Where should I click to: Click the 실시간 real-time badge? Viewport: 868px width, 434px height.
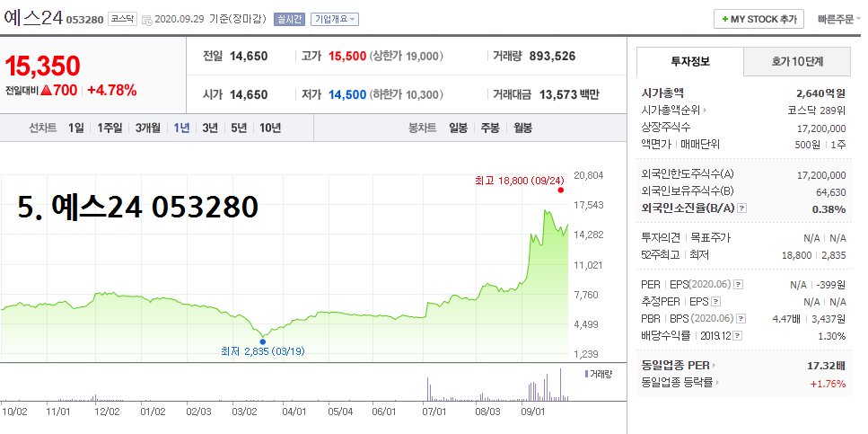coord(290,19)
